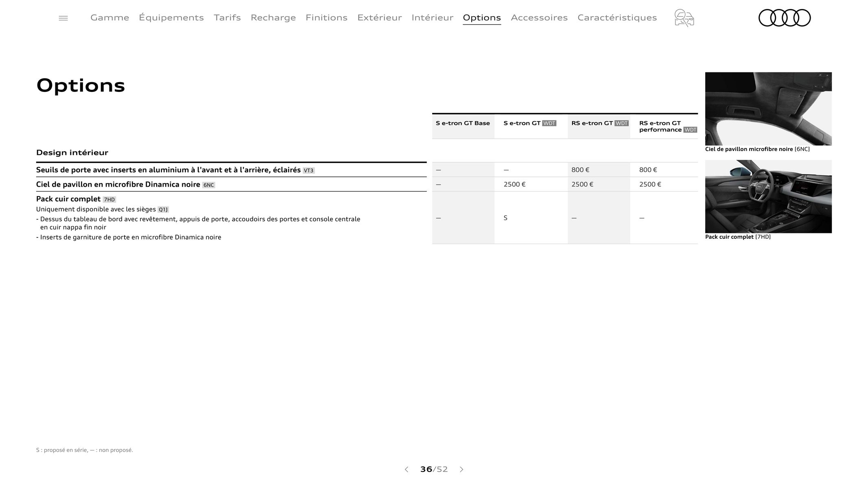Click the 'Options' page title
Viewport: 868px width, 488px height.
pyautogui.click(x=81, y=86)
